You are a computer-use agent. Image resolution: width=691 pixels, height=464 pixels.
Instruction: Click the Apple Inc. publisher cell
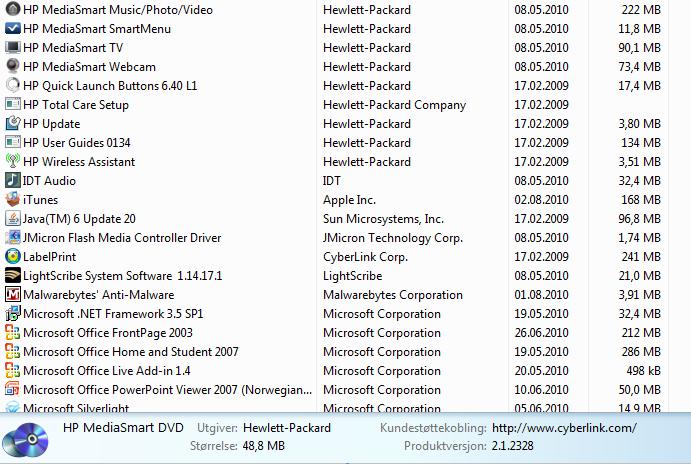(349, 200)
